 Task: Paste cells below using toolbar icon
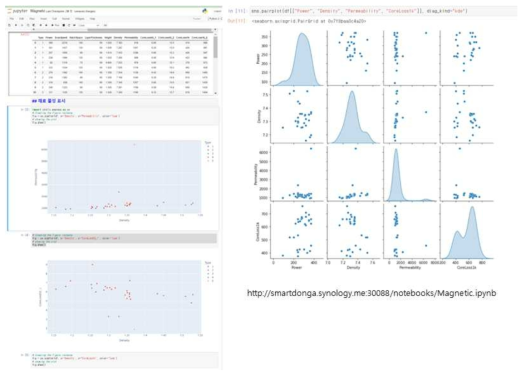34,25
